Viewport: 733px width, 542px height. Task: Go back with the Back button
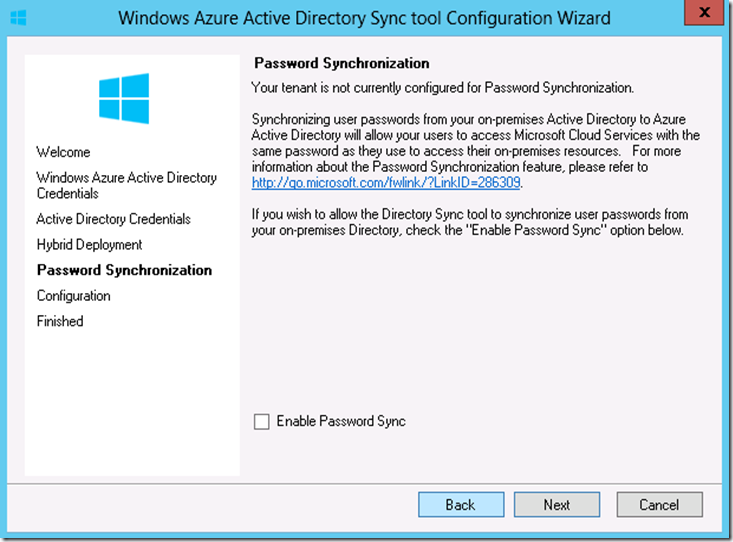461,504
